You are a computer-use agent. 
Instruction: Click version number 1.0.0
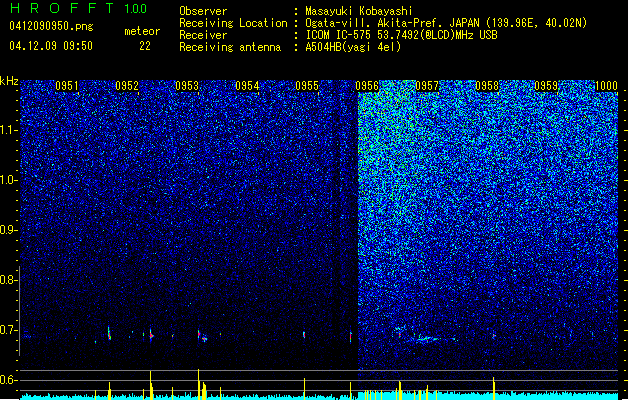135,8
